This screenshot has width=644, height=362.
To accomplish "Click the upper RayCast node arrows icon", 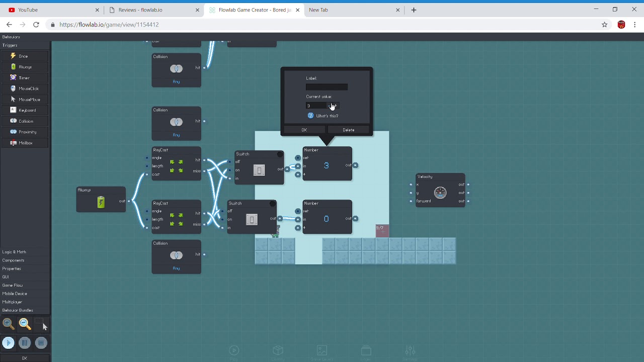I will click(x=176, y=166).
